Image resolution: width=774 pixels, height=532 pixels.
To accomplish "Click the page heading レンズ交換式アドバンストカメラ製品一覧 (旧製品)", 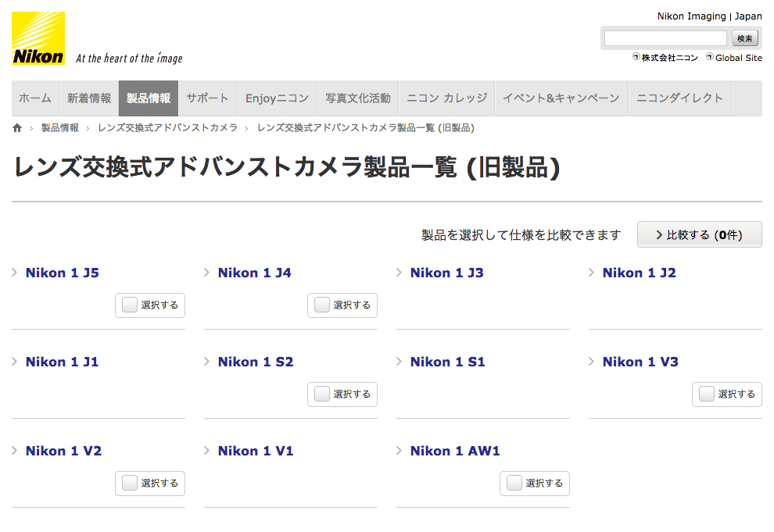I will coord(287,167).
